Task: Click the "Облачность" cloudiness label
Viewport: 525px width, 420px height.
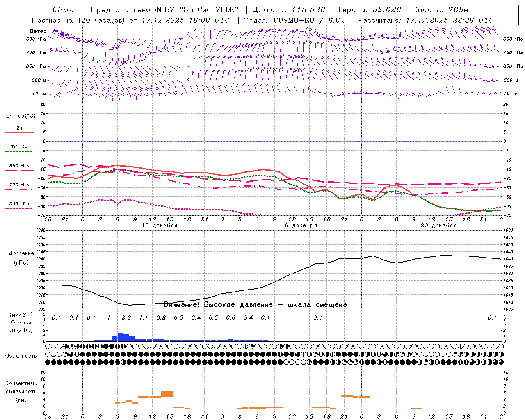Action: pos(21,356)
